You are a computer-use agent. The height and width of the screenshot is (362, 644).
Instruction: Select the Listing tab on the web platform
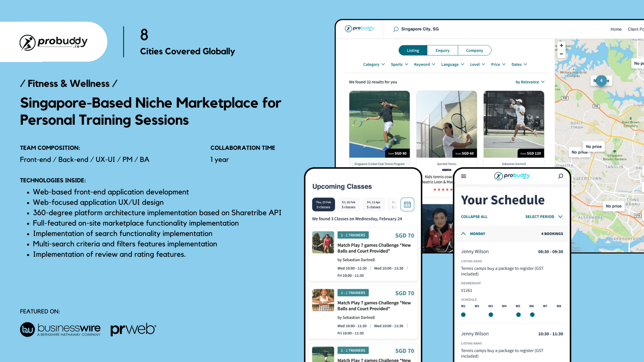[x=412, y=50]
